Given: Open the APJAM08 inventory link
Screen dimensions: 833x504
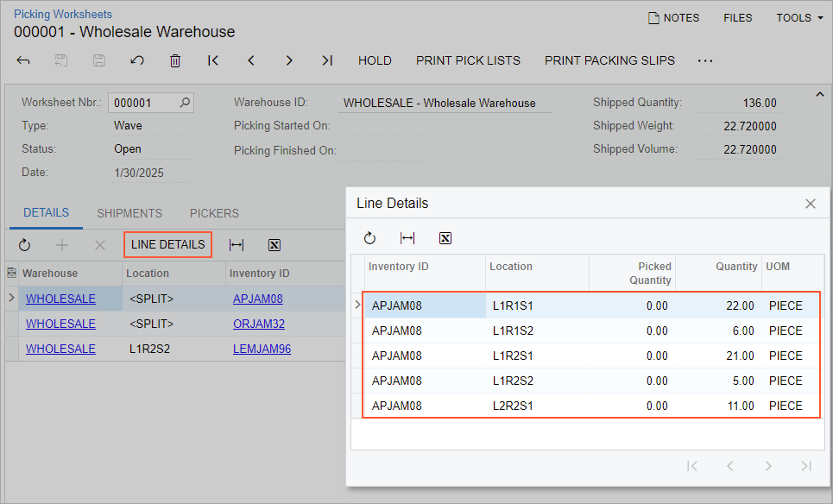Looking at the screenshot, I should click(x=257, y=299).
